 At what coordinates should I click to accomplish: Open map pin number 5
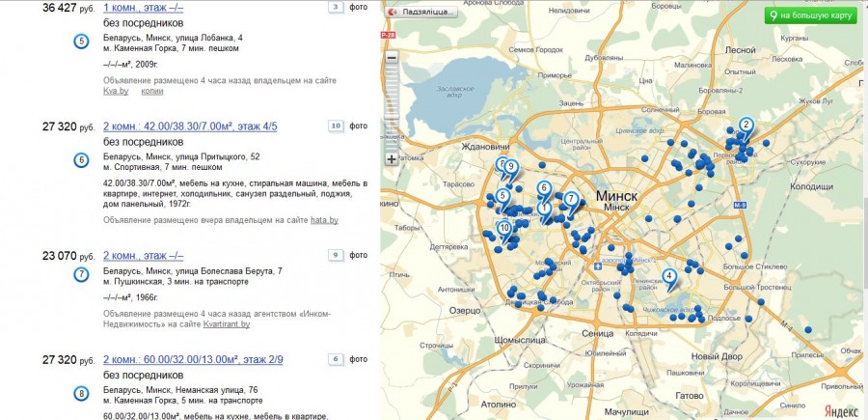coord(502,198)
